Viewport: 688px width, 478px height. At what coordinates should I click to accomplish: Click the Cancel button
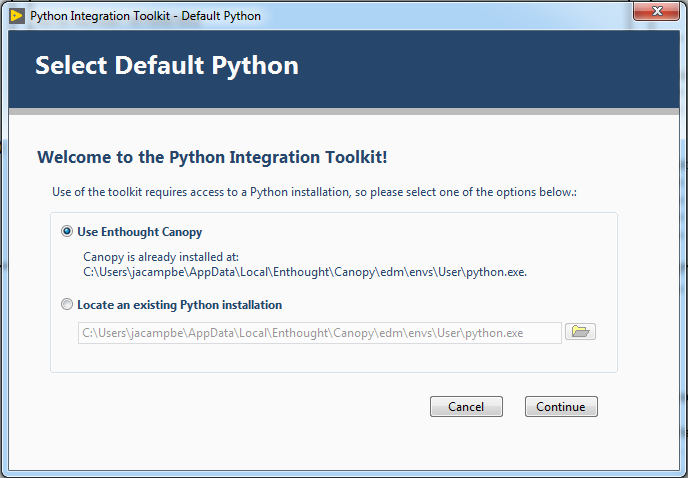(466, 406)
